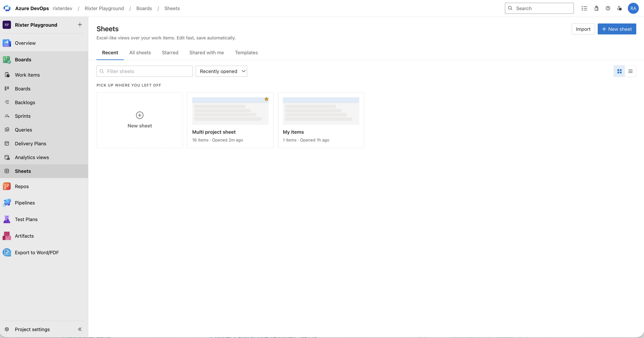Switch to grid view of sheets
The image size is (644, 338).
619,71
